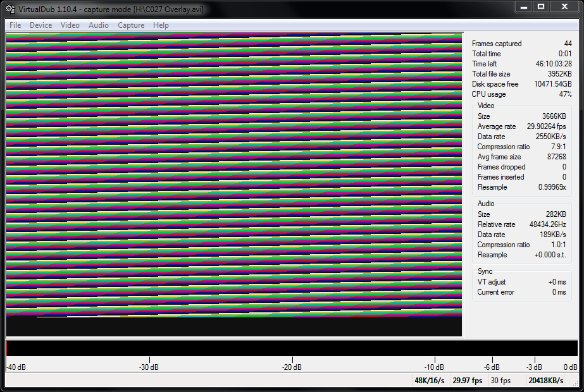This screenshot has height=392, width=584.
Task: Open the Video menu
Action: pyautogui.click(x=70, y=25)
